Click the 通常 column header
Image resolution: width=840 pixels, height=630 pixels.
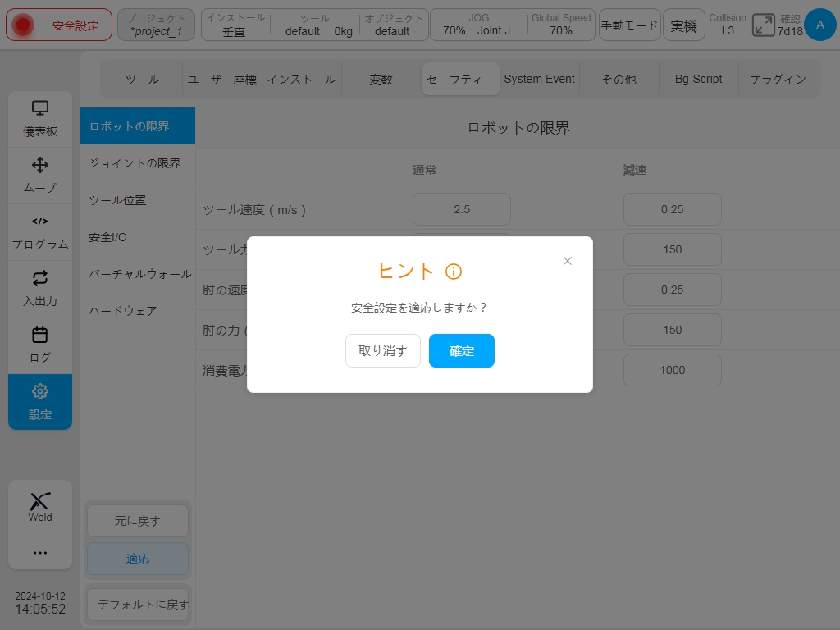click(x=424, y=170)
